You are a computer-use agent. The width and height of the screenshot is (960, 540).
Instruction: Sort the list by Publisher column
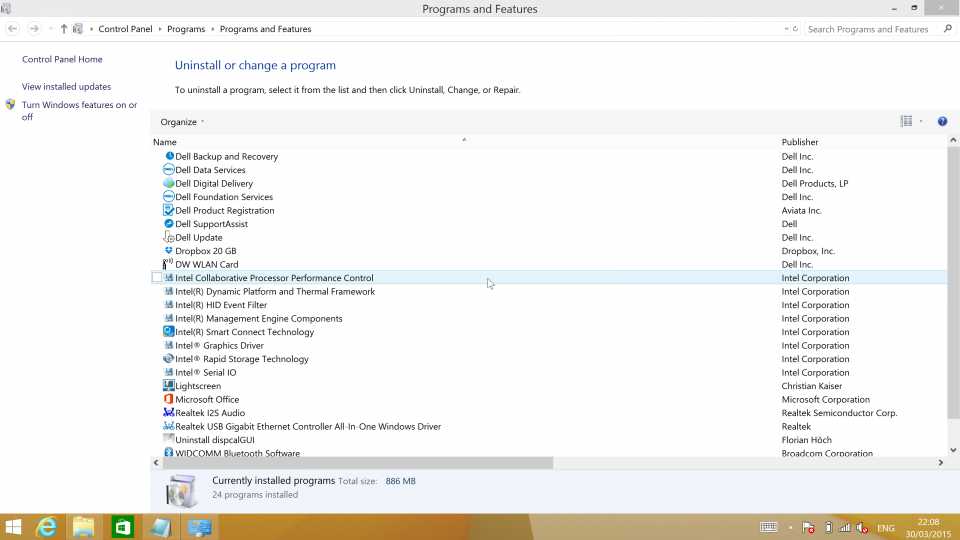(800, 142)
